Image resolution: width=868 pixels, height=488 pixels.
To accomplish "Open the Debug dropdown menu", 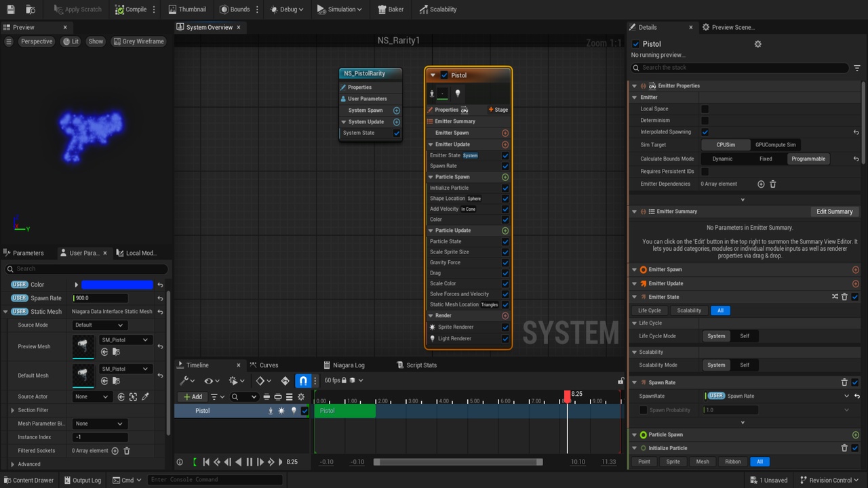I will click(x=288, y=9).
